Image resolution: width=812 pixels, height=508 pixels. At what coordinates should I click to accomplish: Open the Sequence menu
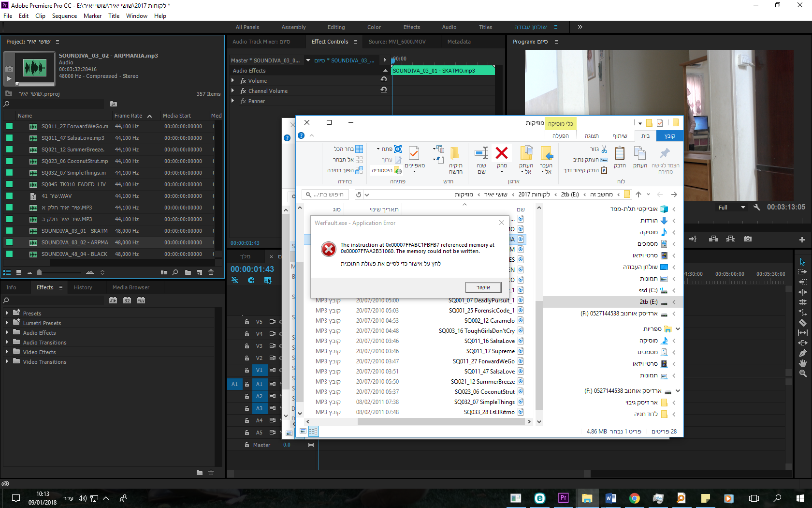[64, 16]
